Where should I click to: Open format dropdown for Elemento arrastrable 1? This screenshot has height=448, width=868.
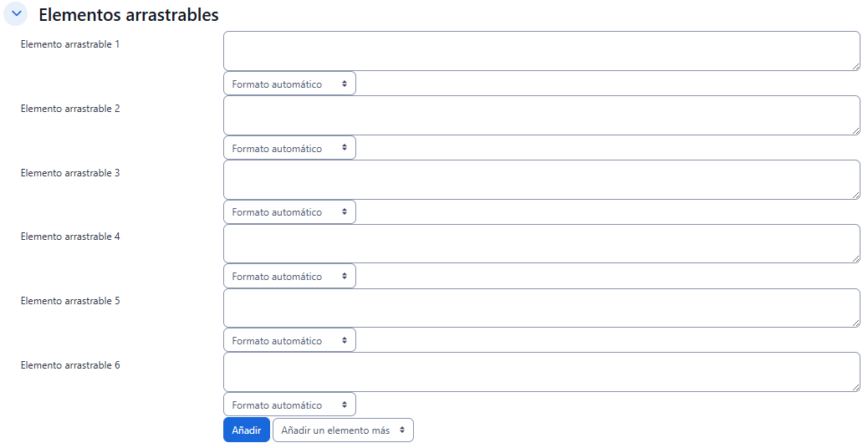point(289,84)
